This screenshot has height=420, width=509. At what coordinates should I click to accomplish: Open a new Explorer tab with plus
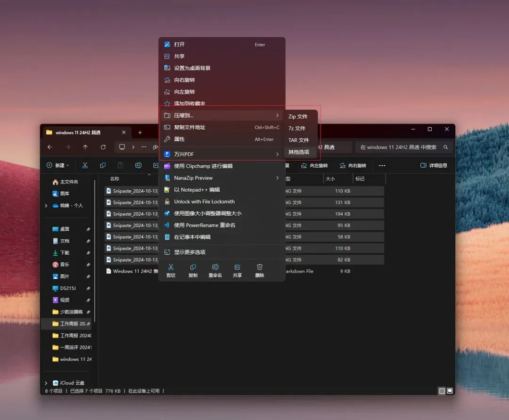coord(140,133)
